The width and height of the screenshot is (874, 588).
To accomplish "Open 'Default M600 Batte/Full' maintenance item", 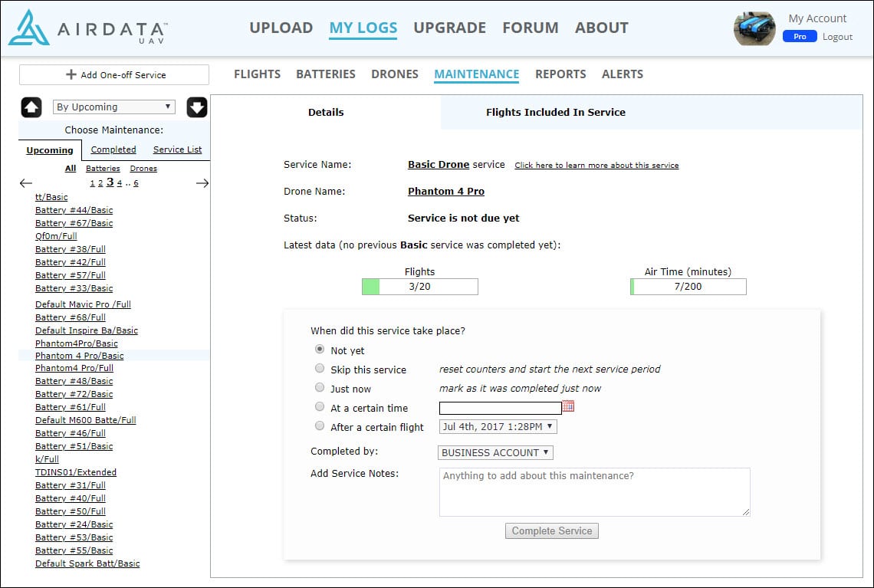I will click(x=85, y=420).
